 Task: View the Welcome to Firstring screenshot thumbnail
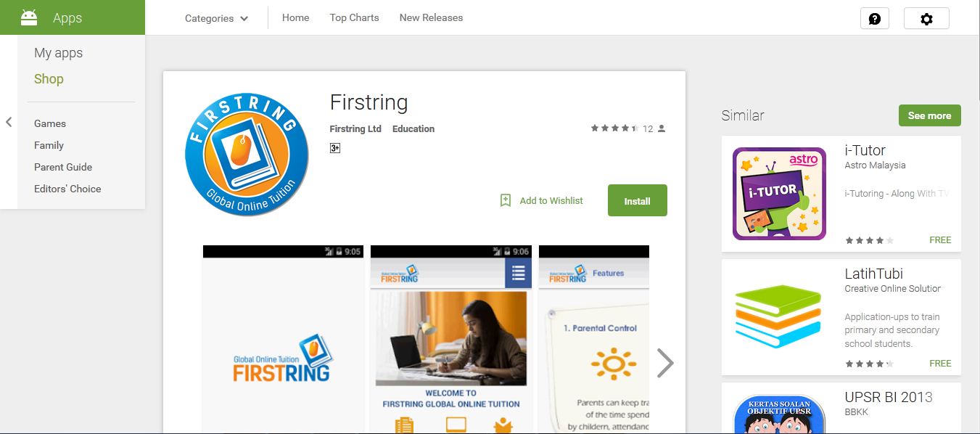[451, 339]
